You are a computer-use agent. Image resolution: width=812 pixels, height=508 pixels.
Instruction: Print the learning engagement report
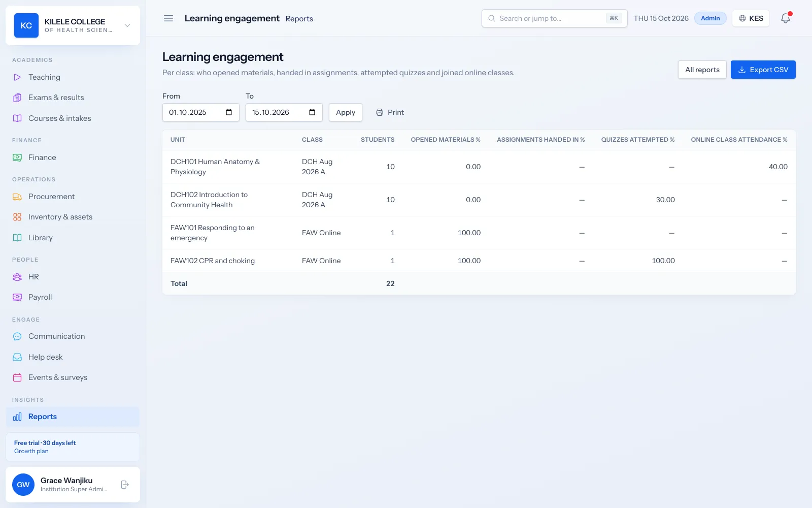(390, 112)
